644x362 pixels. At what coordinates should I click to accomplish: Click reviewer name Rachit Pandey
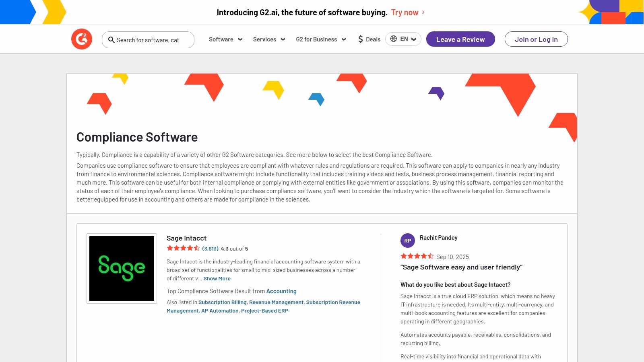pyautogui.click(x=438, y=238)
